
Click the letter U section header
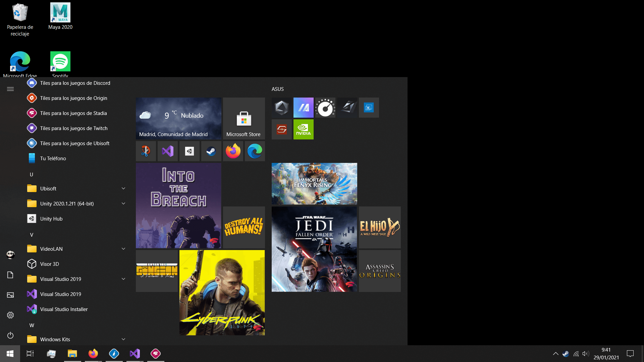point(32,174)
